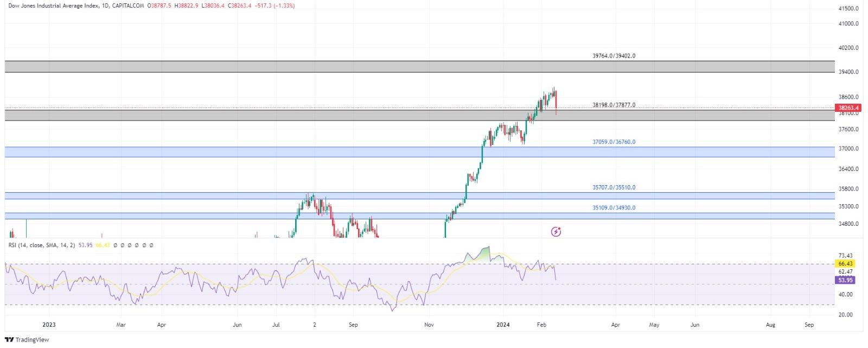Screen dimensions: 868x348
Task: Click the RSI (14, close, SMA, 14, 2) legend
Action: (x=42, y=245)
